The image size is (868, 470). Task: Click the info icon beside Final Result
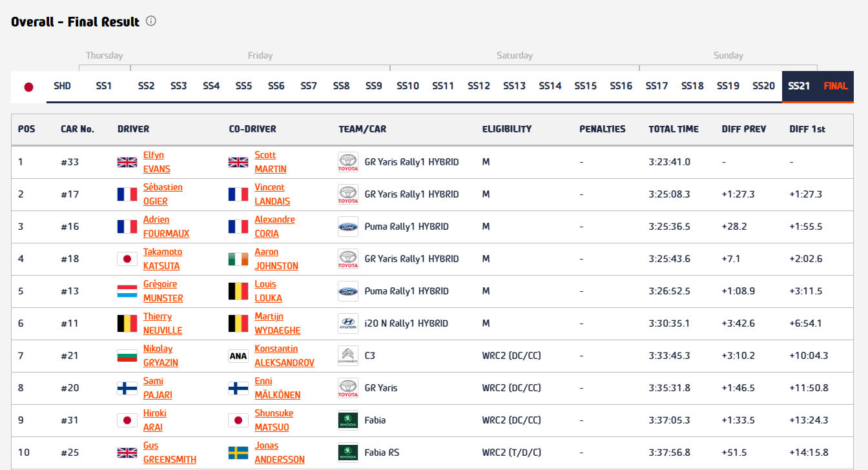(151, 21)
